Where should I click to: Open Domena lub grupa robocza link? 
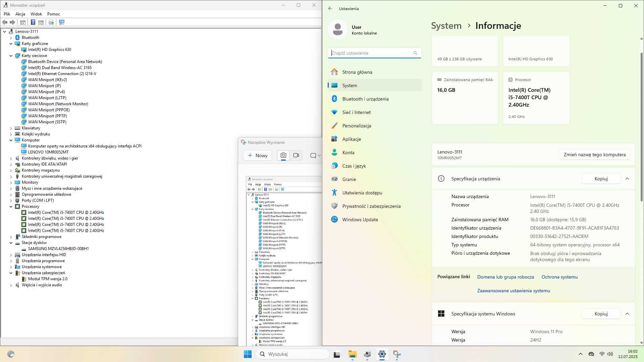click(505, 277)
